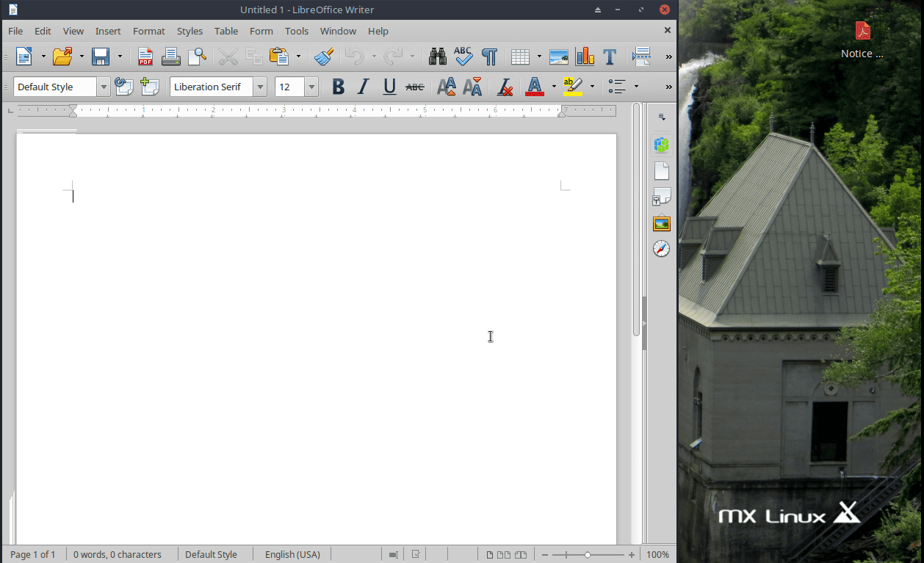Image resolution: width=924 pixels, height=563 pixels.
Task: Open the File menu
Action: pos(15,31)
